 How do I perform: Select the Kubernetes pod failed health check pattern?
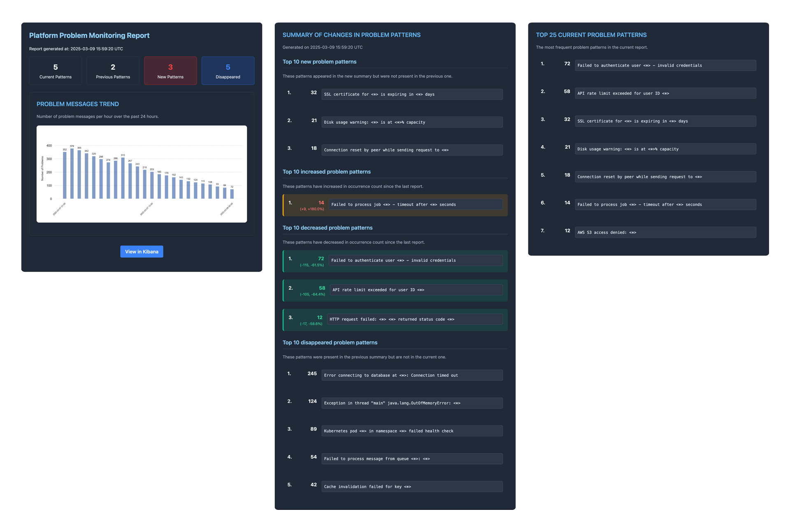(x=411, y=431)
